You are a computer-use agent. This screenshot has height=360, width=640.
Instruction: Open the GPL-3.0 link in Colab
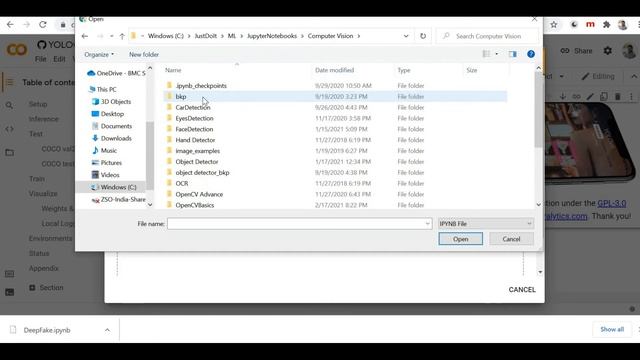611,203
